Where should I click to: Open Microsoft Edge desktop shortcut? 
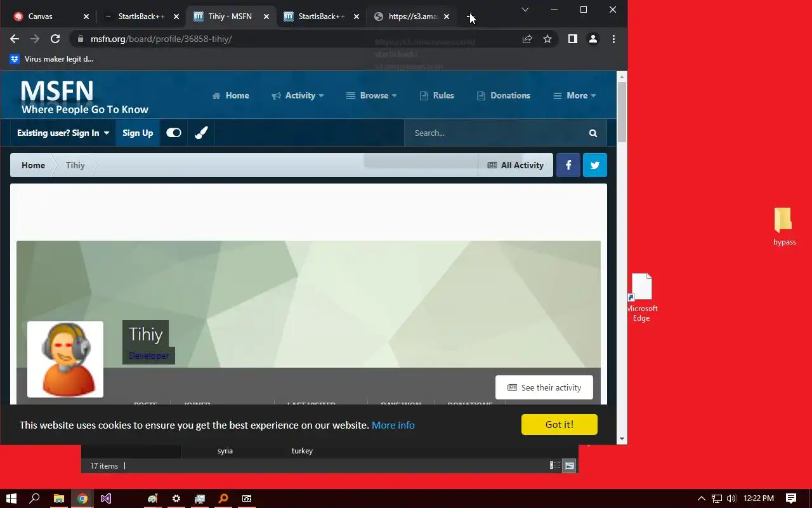[x=641, y=297]
